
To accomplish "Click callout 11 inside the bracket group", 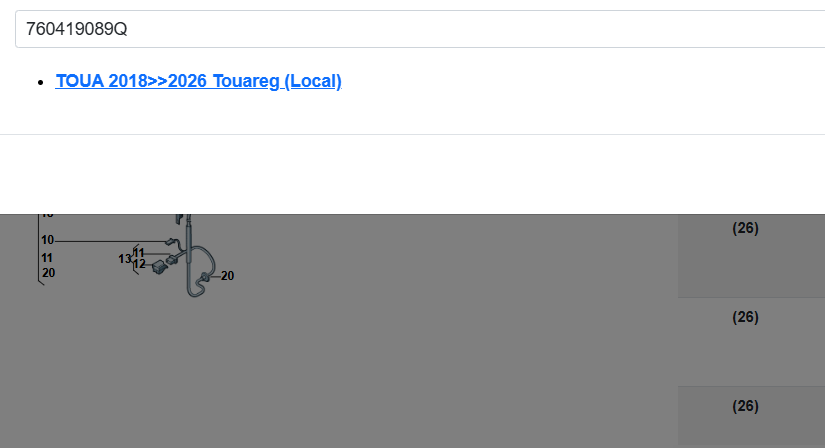I will pyautogui.click(x=139, y=253).
